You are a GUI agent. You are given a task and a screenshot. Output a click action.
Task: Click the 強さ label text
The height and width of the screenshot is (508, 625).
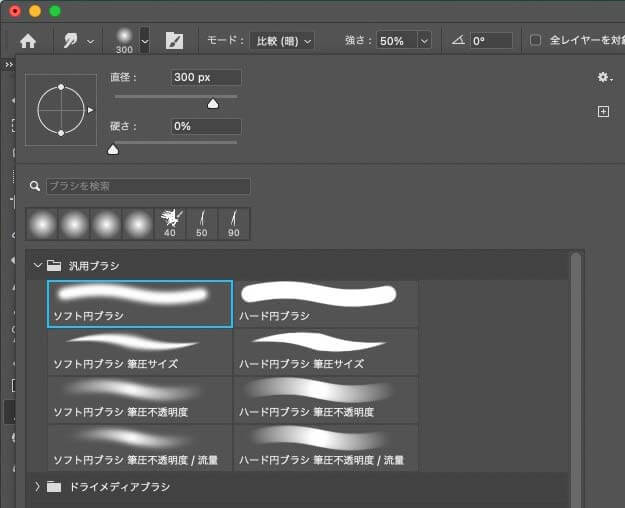[x=358, y=41]
